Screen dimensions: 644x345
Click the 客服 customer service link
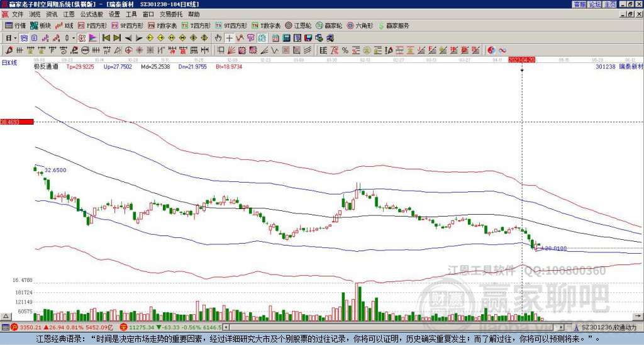(x=579, y=4)
